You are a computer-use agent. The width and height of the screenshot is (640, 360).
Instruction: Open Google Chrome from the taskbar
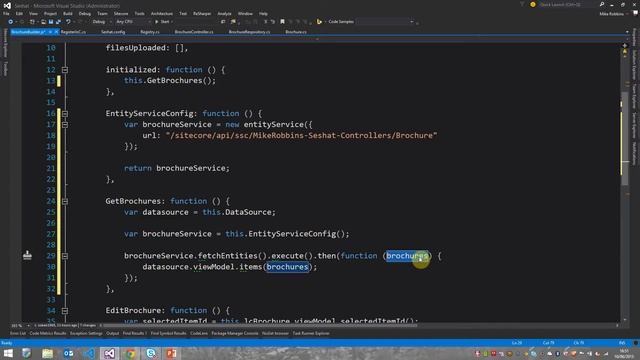pyautogui.click(x=130, y=353)
